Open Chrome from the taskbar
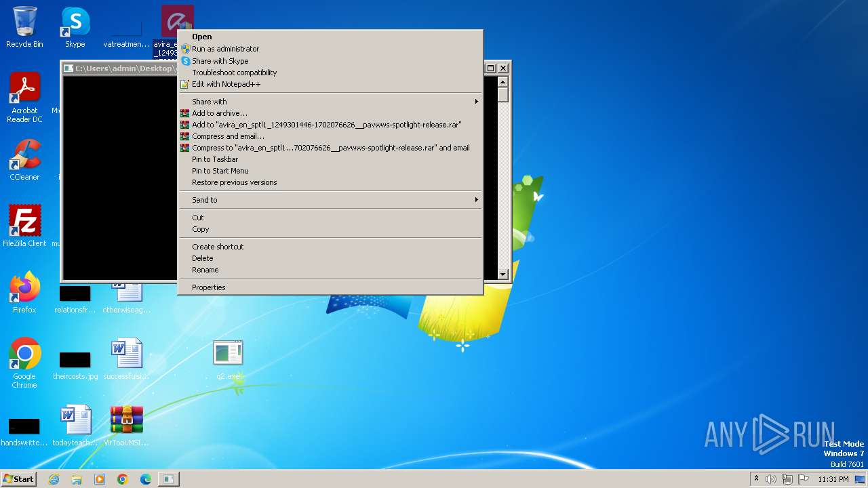This screenshot has height=488, width=868. click(123, 479)
